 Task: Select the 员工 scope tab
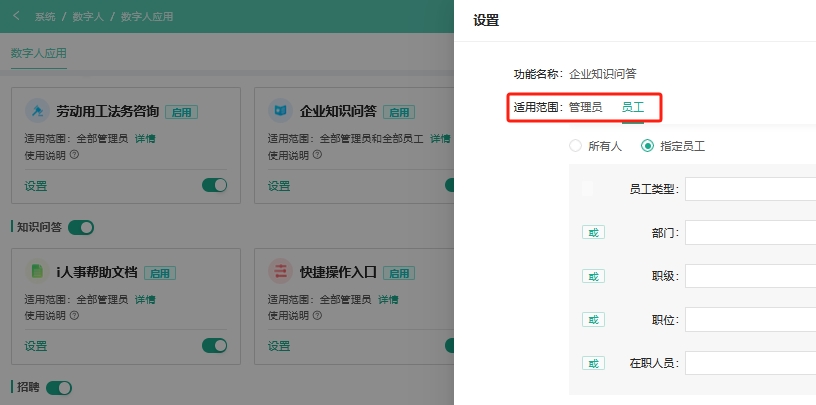coord(632,107)
